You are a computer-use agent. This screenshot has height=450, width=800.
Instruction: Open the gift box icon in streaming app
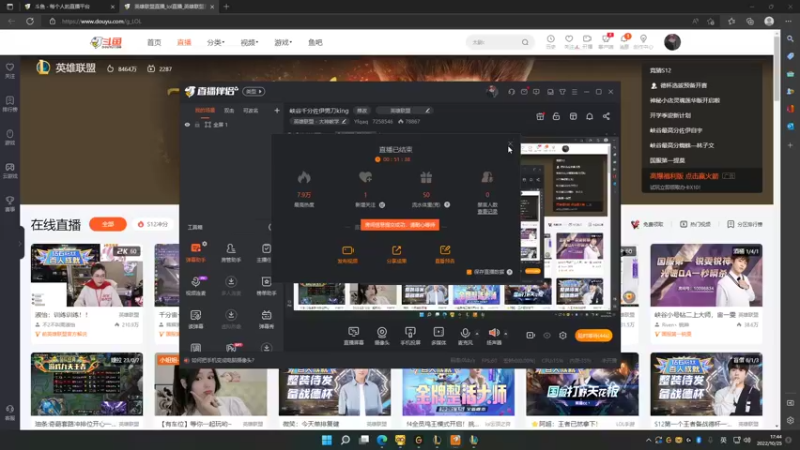540,116
